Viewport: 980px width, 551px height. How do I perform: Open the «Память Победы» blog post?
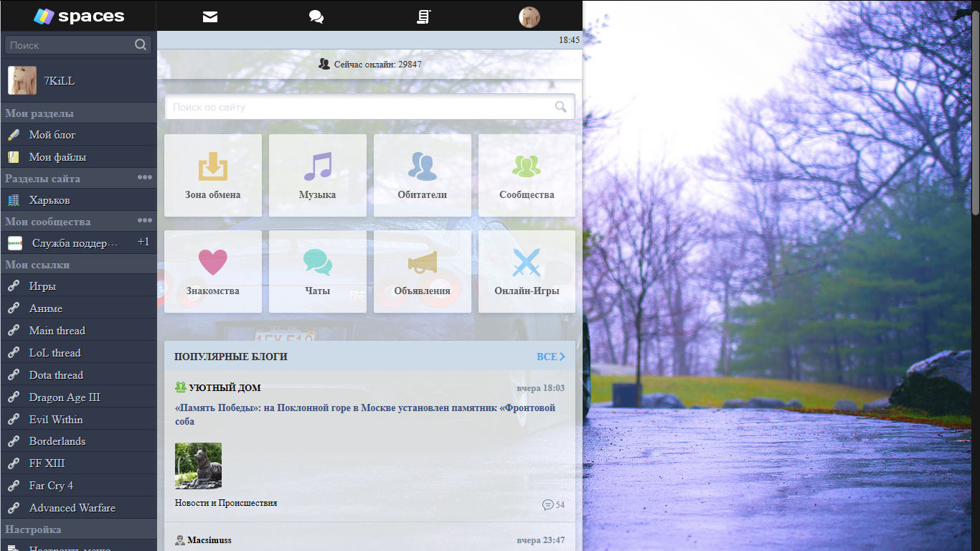tap(365, 415)
